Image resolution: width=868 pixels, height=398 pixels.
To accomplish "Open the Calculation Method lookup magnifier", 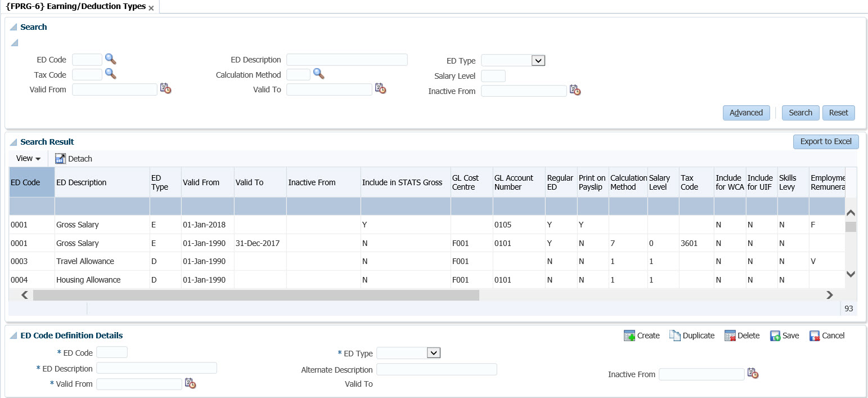I will pos(319,74).
